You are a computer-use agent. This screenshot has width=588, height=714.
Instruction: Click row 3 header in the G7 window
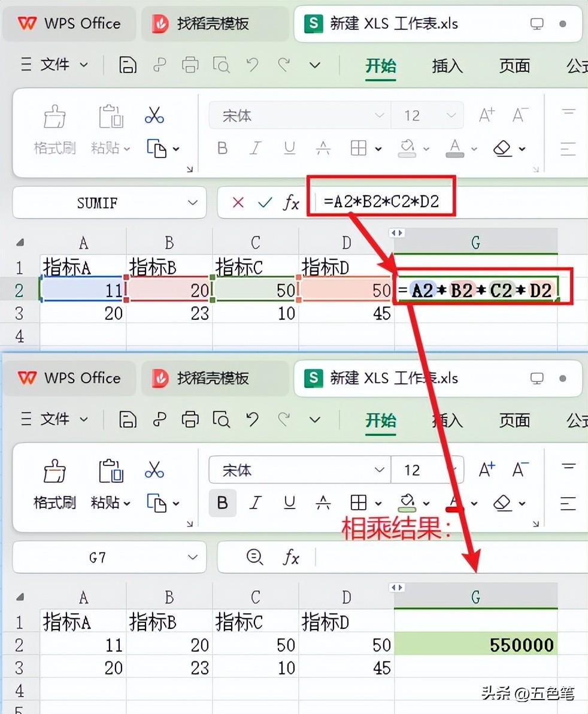19,667
